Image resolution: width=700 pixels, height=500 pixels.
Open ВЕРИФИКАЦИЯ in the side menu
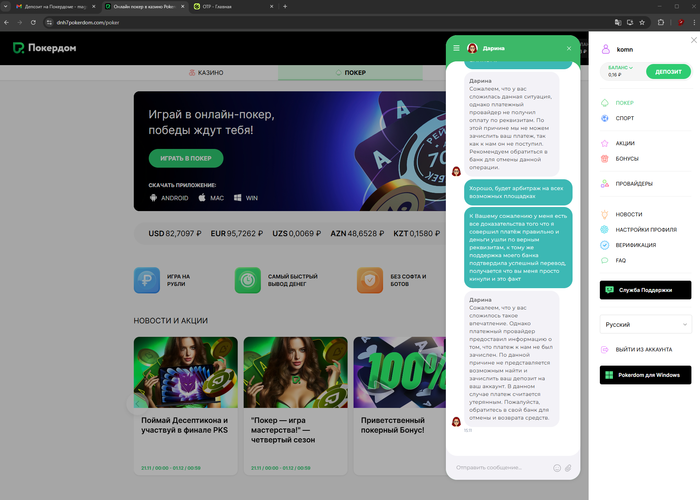click(635, 245)
